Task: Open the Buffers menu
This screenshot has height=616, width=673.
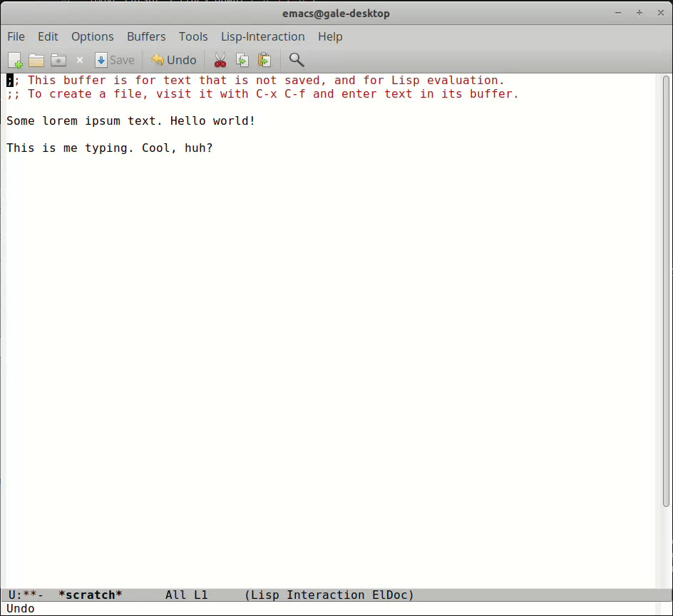Action: 146,36
